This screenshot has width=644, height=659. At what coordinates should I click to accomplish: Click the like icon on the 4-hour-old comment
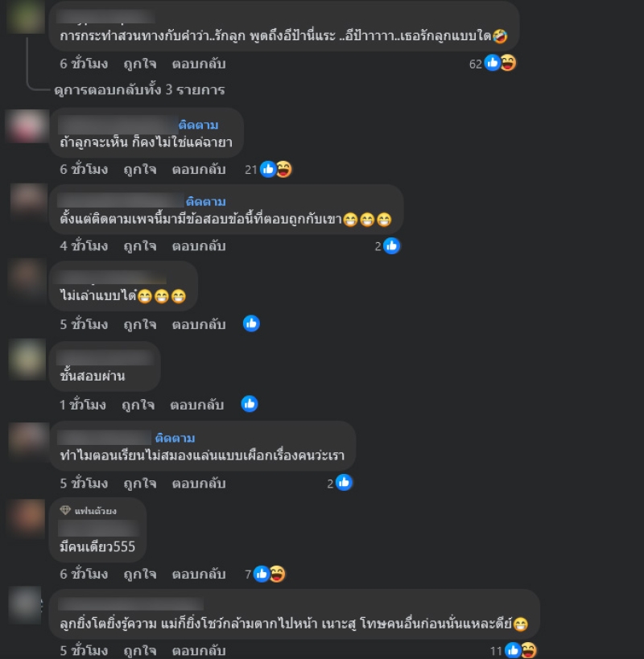[392, 246]
